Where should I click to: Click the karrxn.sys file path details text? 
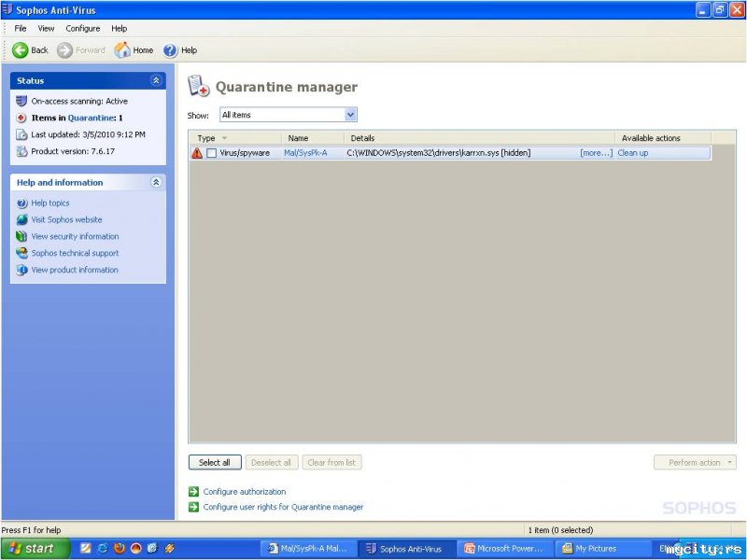pyautogui.click(x=438, y=153)
